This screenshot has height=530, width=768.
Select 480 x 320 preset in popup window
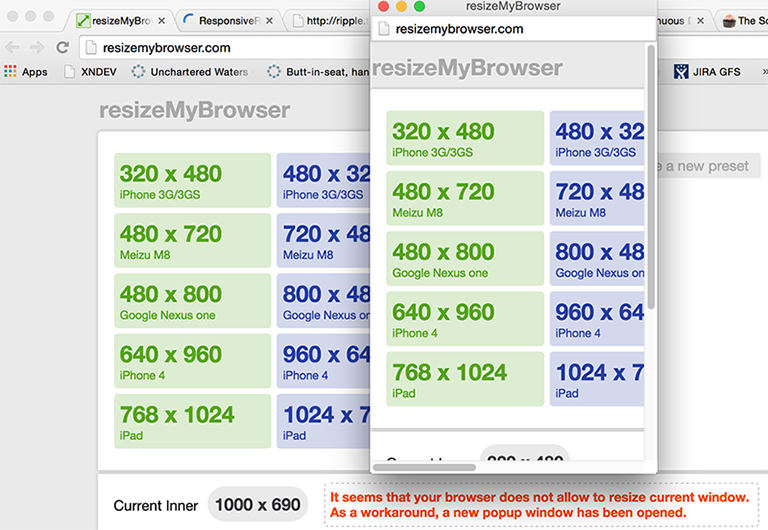click(597, 138)
